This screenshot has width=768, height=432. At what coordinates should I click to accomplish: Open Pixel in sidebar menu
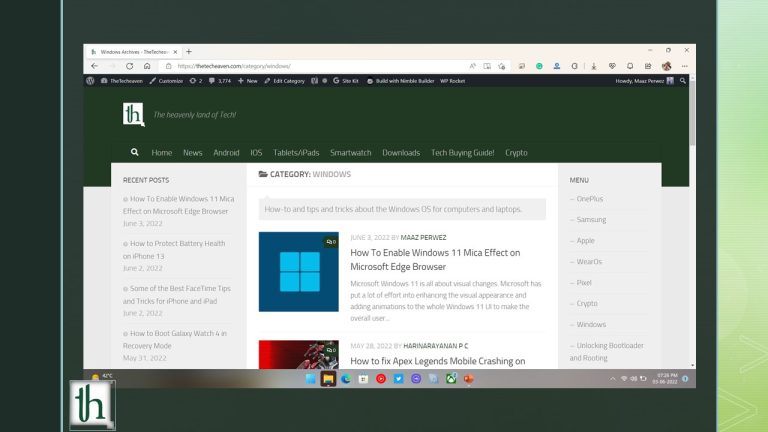tap(584, 283)
